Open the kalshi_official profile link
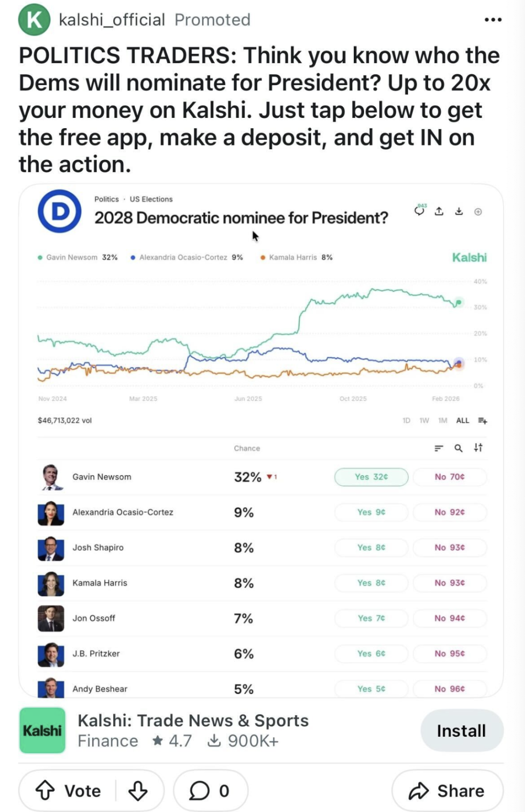525x812 pixels. tap(112, 20)
